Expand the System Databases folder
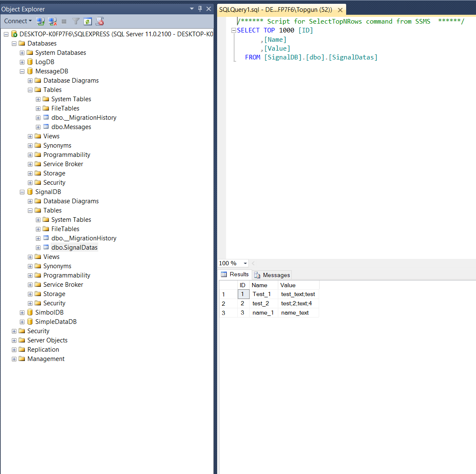 tap(22, 53)
